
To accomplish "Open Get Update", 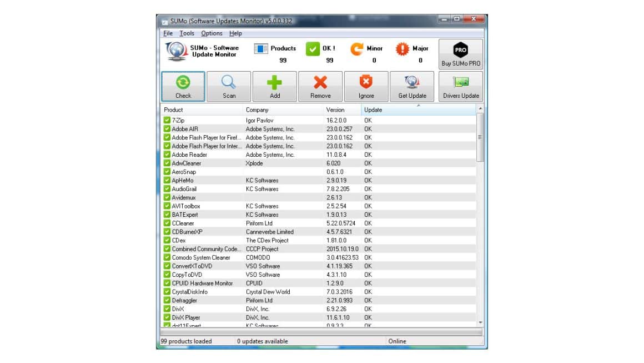I will (412, 86).
